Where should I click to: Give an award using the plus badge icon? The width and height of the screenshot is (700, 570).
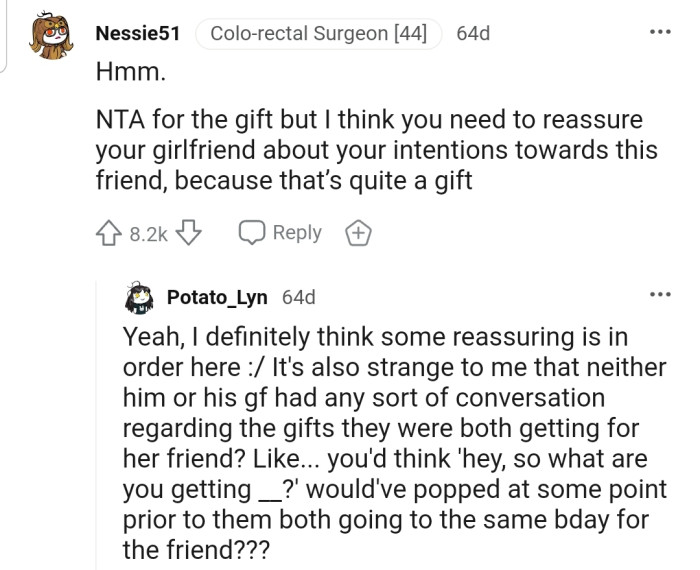click(358, 233)
